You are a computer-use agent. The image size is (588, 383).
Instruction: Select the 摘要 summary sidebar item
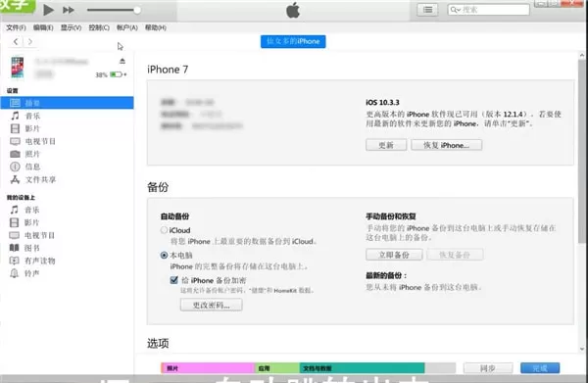coord(67,103)
